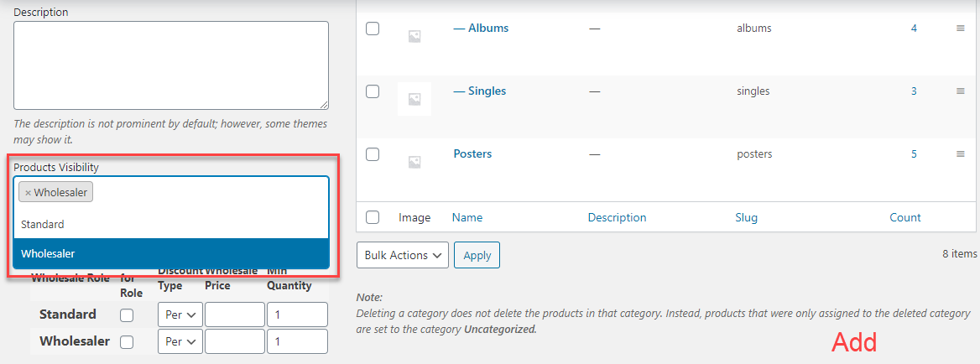
Task: Toggle the select-all checkbox in the table footer
Action: [x=373, y=217]
